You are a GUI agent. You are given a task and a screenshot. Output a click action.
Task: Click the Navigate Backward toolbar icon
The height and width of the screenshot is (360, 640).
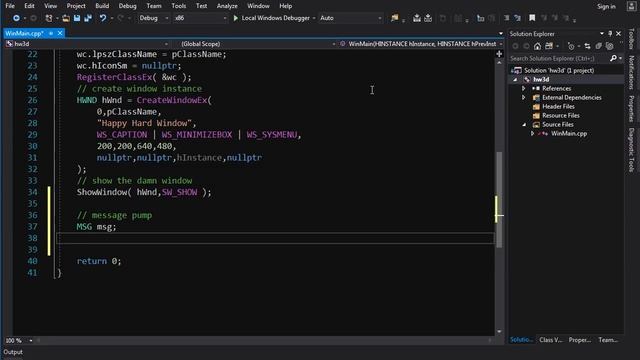click(x=16, y=18)
